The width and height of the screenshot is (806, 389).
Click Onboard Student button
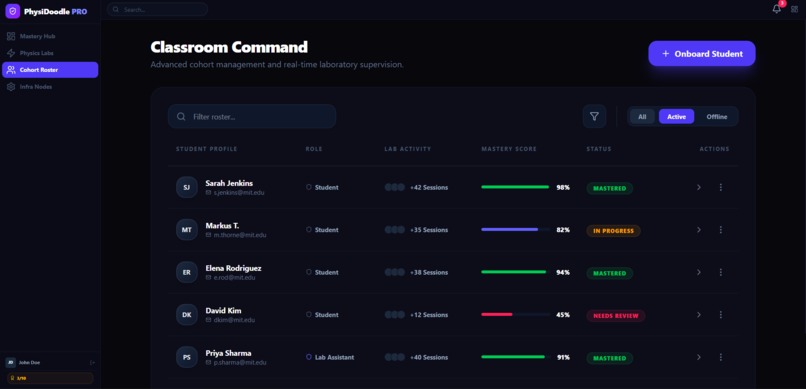click(702, 53)
